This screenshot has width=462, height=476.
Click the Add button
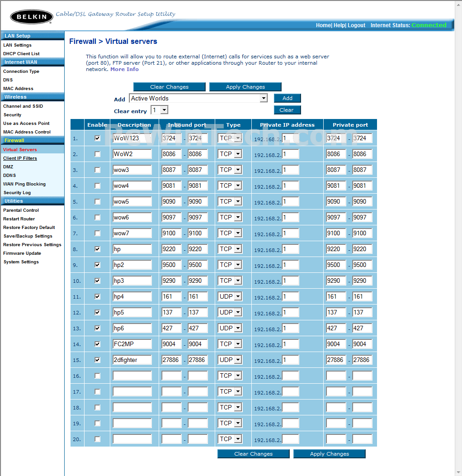coord(287,98)
